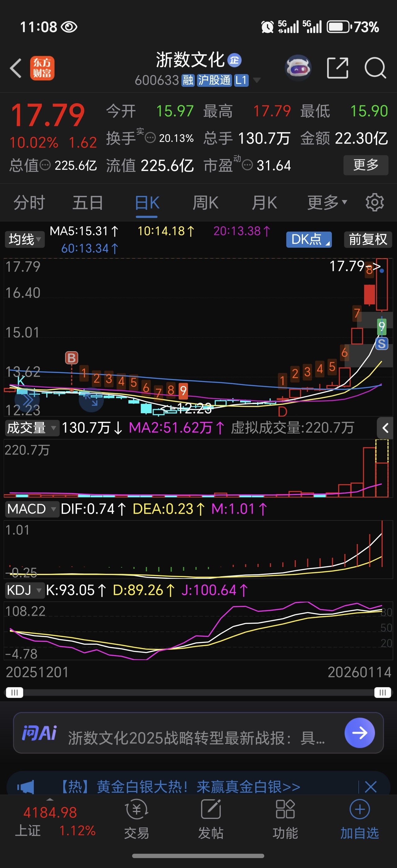Tap the 虚拟成交量:220.7万 label
The height and width of the screenshot is (868, 397).
coord(292,428)
